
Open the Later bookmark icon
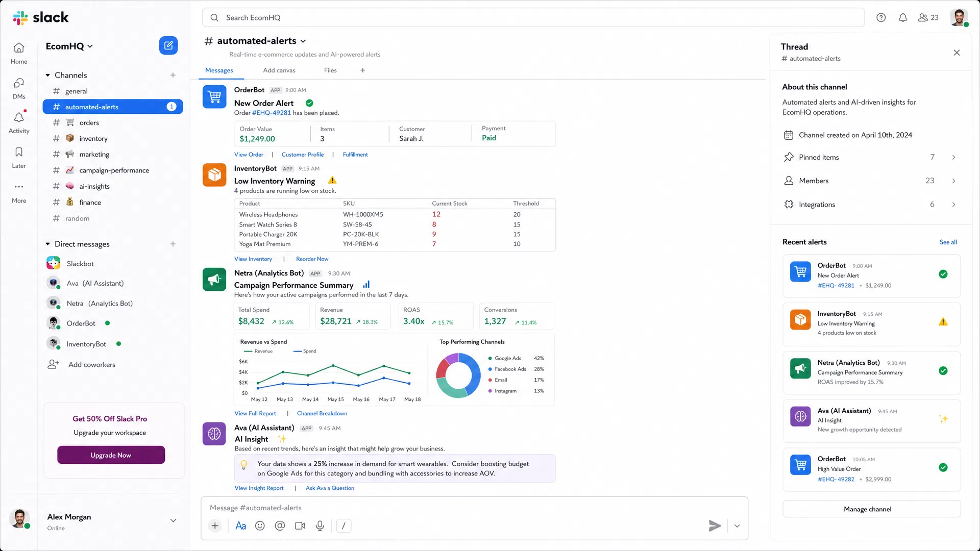[19, 158]
